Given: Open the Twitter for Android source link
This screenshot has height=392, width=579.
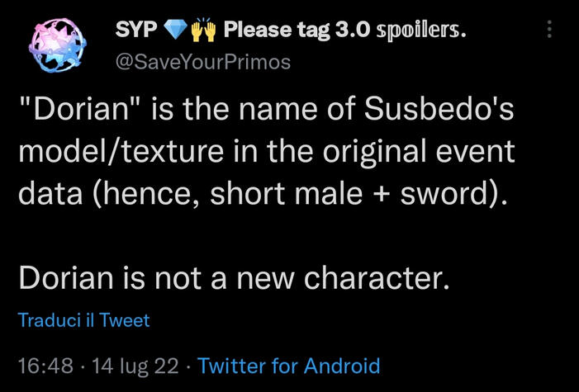Looking at the screenshot, I should 289,366.
